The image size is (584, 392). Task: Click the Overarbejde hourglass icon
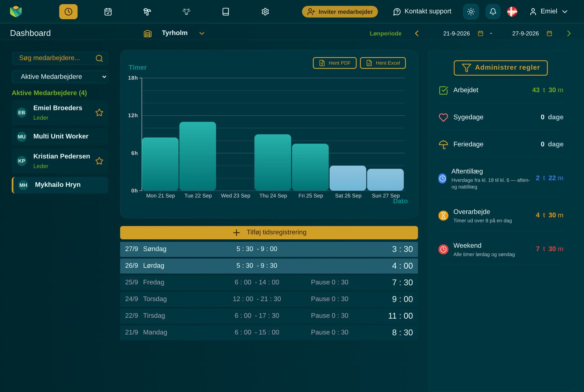tap(443, 215)
